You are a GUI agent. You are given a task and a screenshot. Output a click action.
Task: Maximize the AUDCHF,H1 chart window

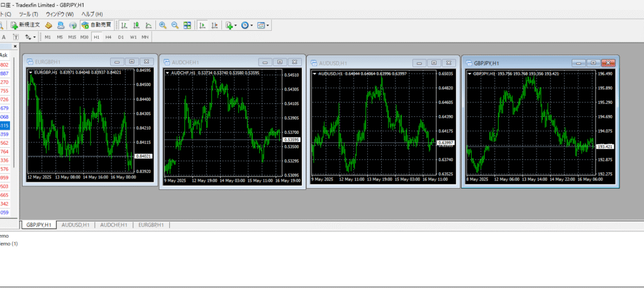point(280,62)
